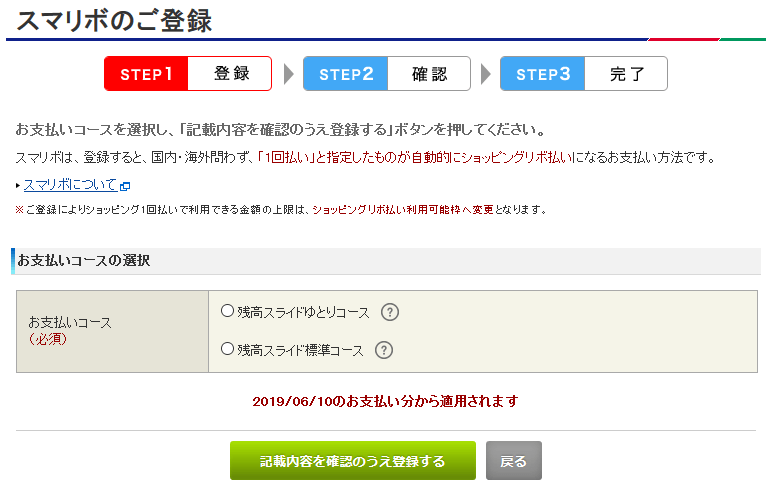
Task: Select the 残高スライドゆとりコース radio button
Action: click(x=227, y=311)
